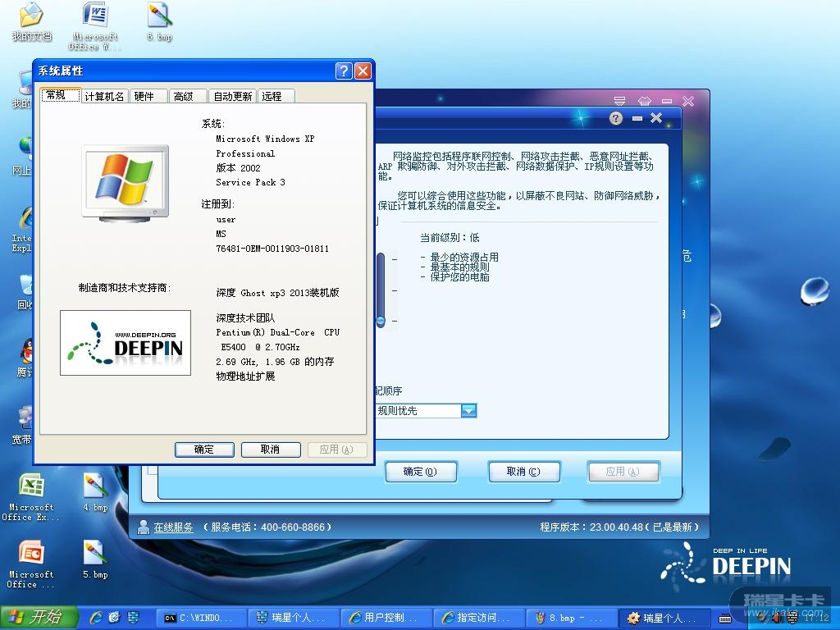Click the 程序版本：23.00.40.48 status text

coord(619,527)
